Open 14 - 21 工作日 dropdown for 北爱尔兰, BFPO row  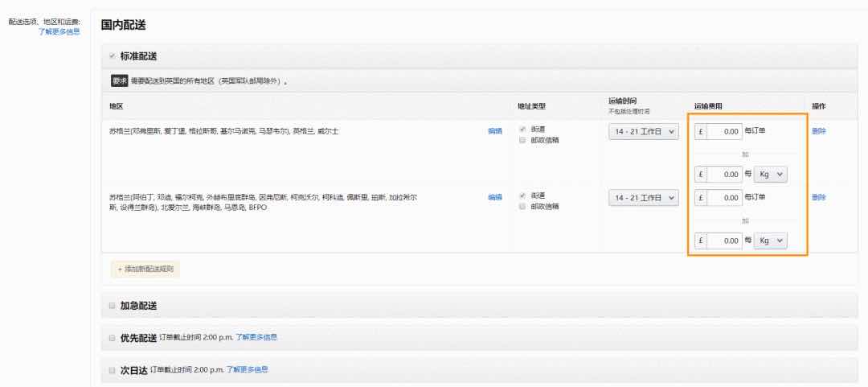click(x=643, y=197)
